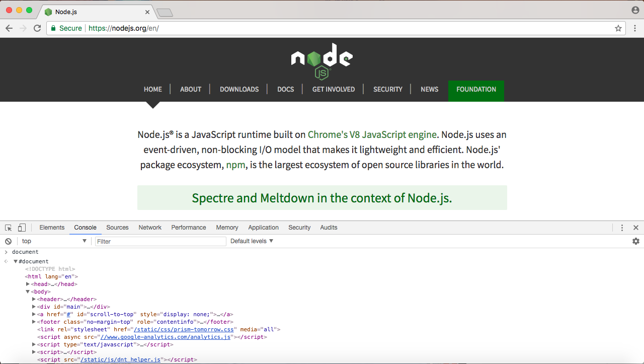Switch to the Elements tab
The width and height of the screenshot is (644, 364).
[x=52, y=228]
